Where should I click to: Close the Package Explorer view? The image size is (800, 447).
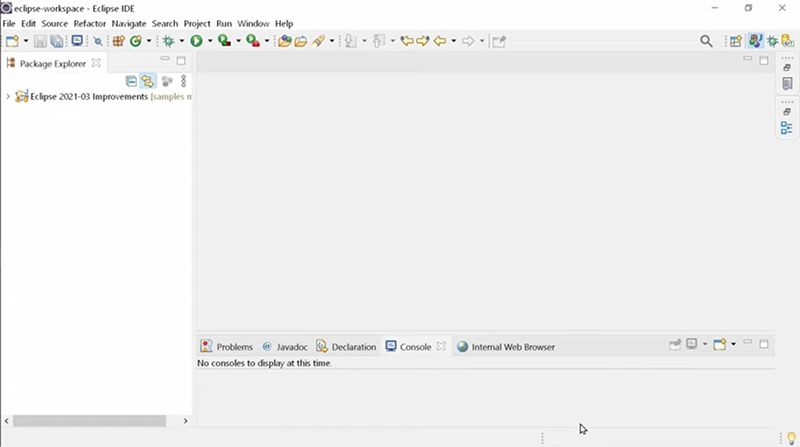96,63
